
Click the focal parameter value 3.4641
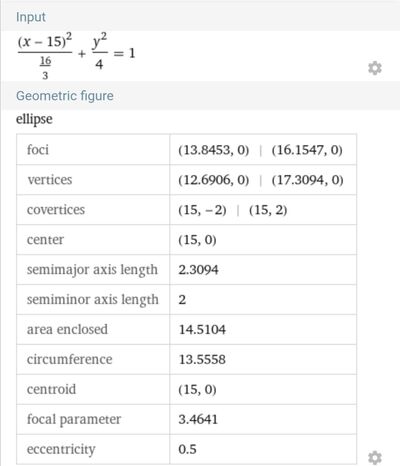pos(198,419)
